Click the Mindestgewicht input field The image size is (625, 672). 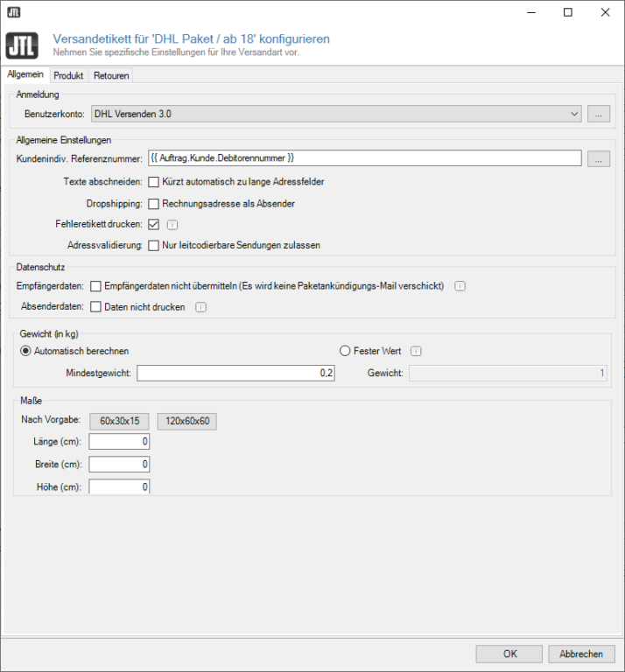click(236, 374)
